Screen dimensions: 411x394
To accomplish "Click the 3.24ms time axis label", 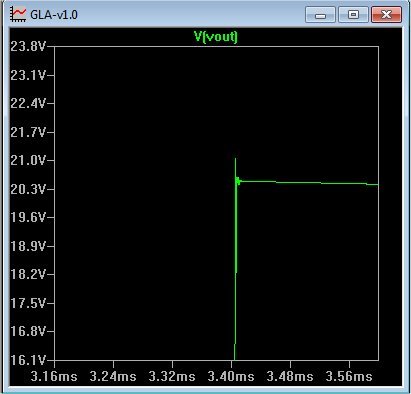I will (113, 376).
